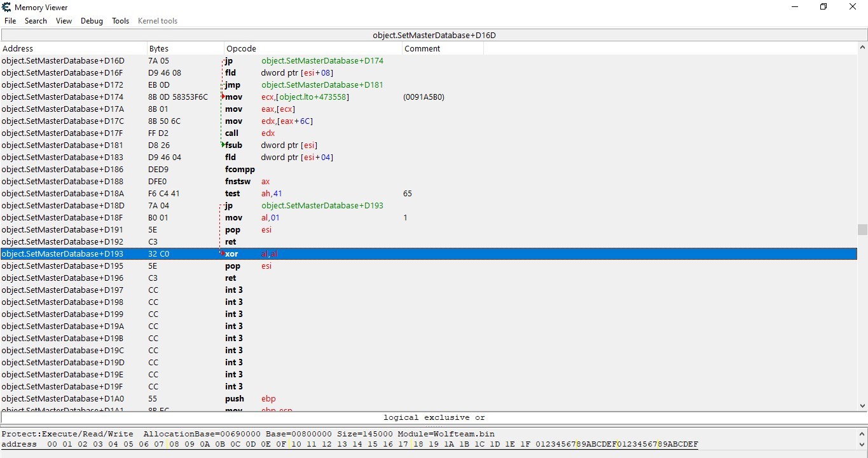This screenshot has width=868, height=458.
Task: Click the Address column header
Action: 74,48
